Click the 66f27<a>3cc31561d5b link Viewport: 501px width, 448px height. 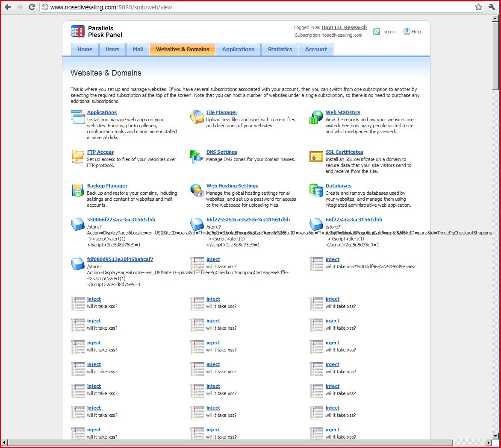tap(354, 220)
